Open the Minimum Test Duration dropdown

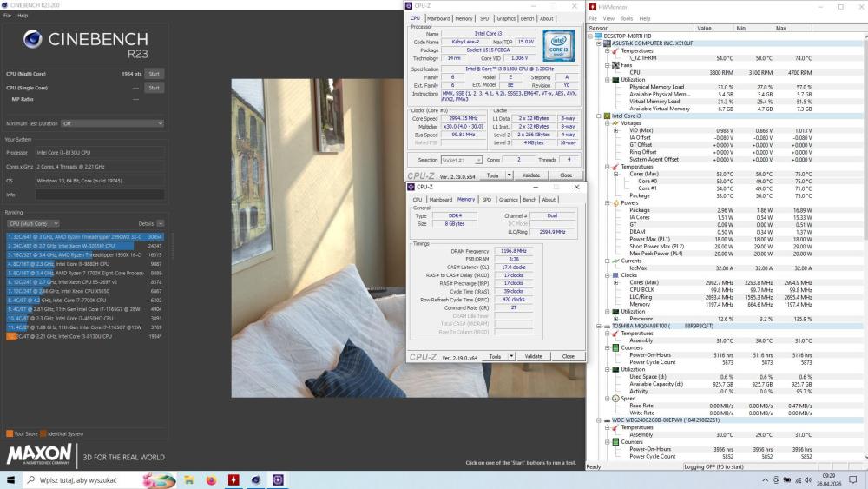(112, 123)
